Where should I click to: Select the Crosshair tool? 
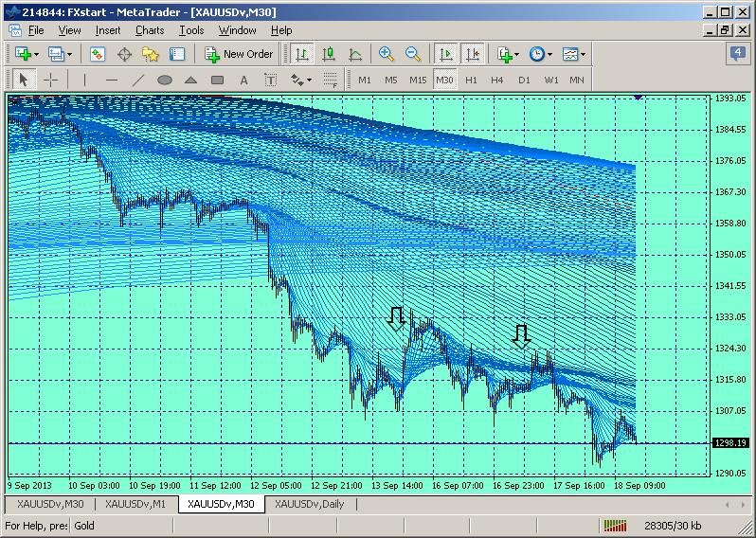(x=51, y=80)
